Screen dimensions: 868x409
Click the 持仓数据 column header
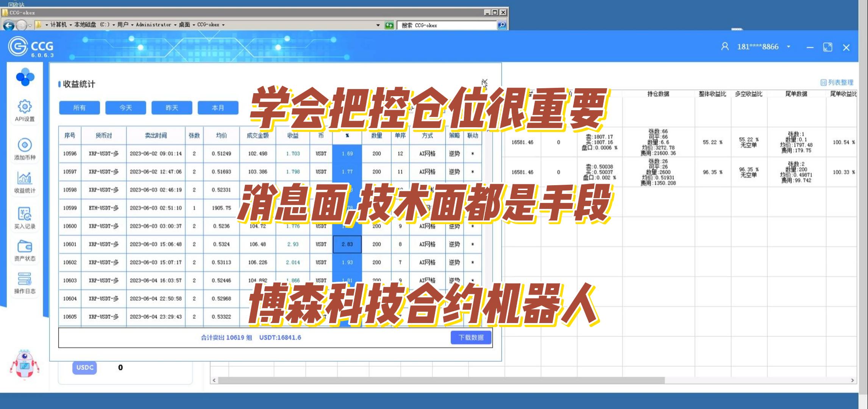658,94
